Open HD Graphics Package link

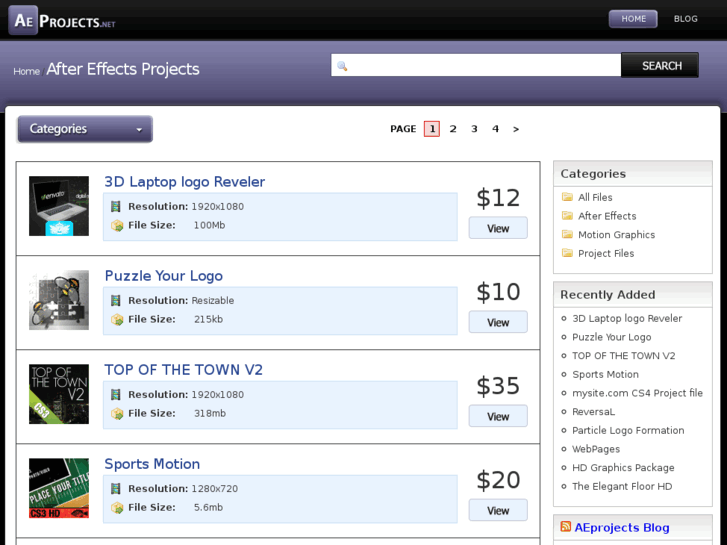(x=623, y=468)
